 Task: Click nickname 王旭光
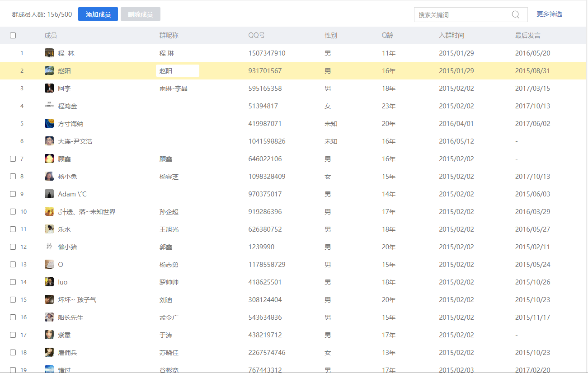pyautogui.click(x=169, y=229)
